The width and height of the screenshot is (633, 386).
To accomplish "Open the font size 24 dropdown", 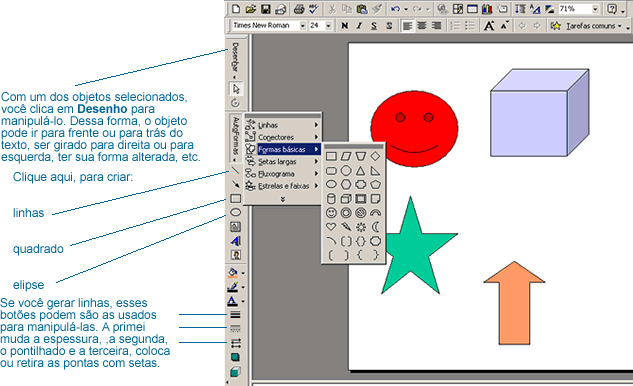I will click(x=329, y=25).
